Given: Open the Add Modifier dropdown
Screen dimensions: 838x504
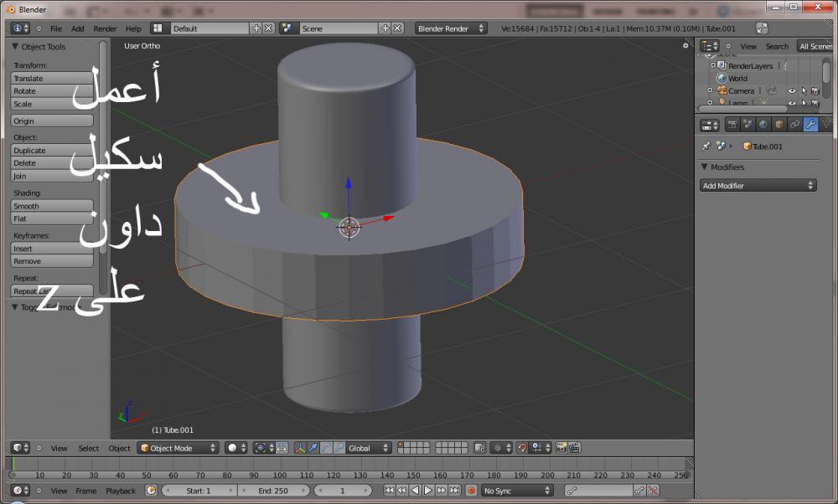Looking at the screenshot, I should [x=758, y=186].
